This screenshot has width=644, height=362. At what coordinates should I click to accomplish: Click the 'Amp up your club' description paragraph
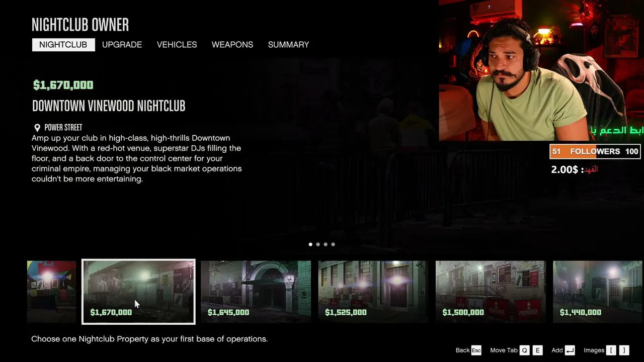click(x=137, y=158)
